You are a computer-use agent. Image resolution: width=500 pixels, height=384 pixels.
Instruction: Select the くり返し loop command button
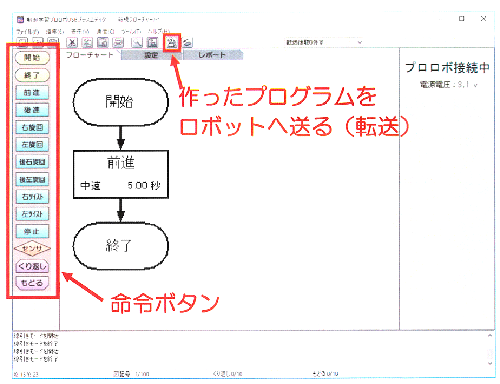tap(32, 266)
